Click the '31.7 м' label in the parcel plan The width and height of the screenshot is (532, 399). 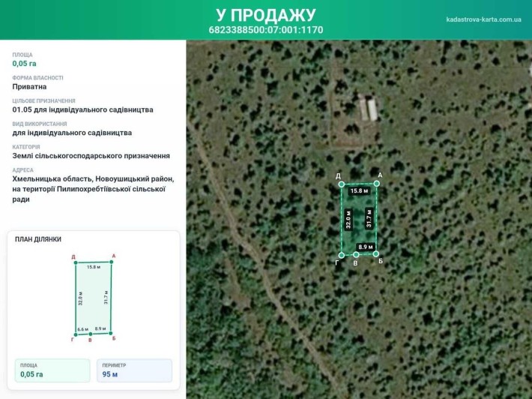click(106, 297)
